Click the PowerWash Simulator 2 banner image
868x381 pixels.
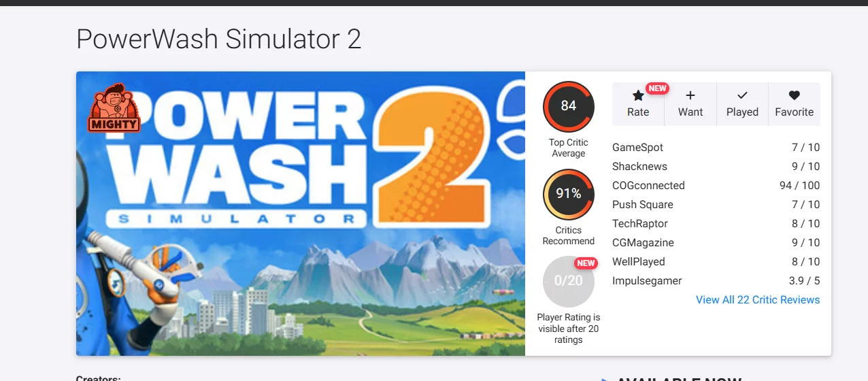pos(301,214)
